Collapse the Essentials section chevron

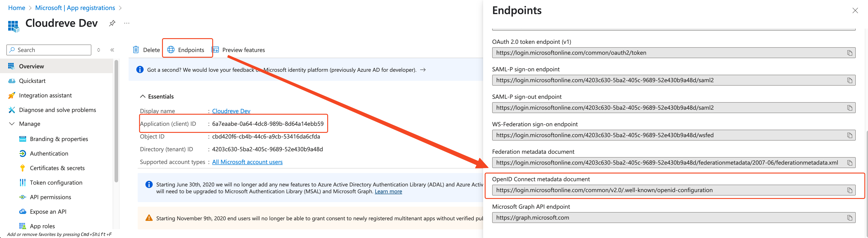(x=142, y=96)
